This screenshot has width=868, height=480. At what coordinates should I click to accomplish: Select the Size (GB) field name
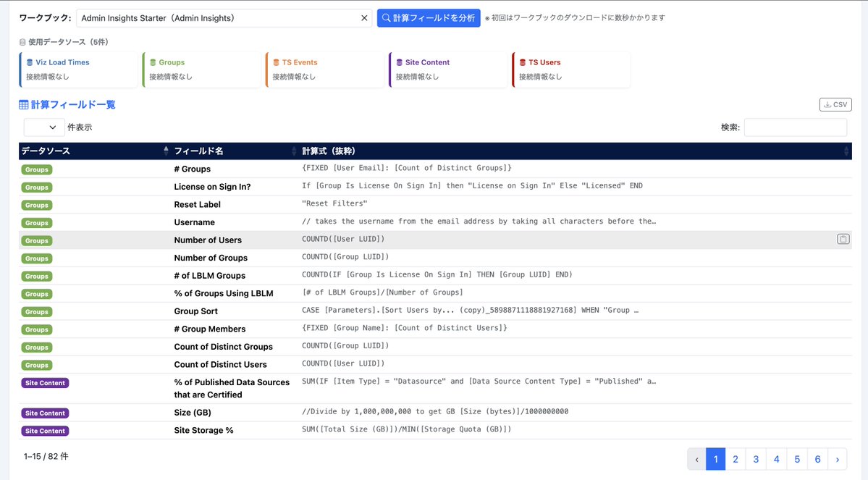coord(192,413)
